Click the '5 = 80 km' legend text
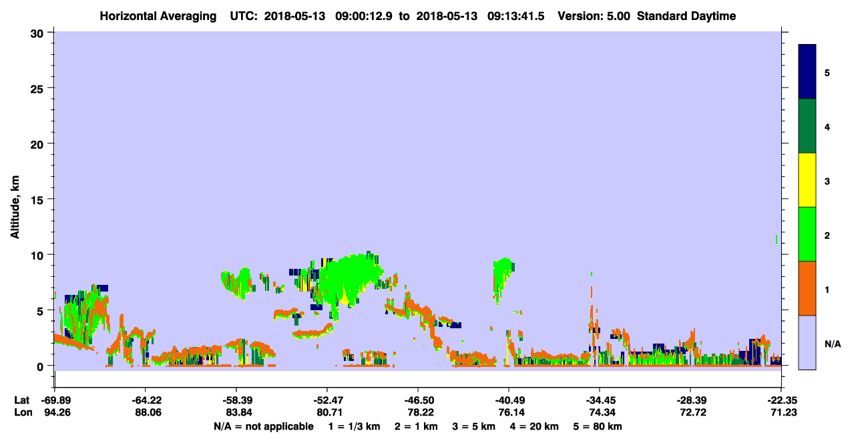 (598, 426)
